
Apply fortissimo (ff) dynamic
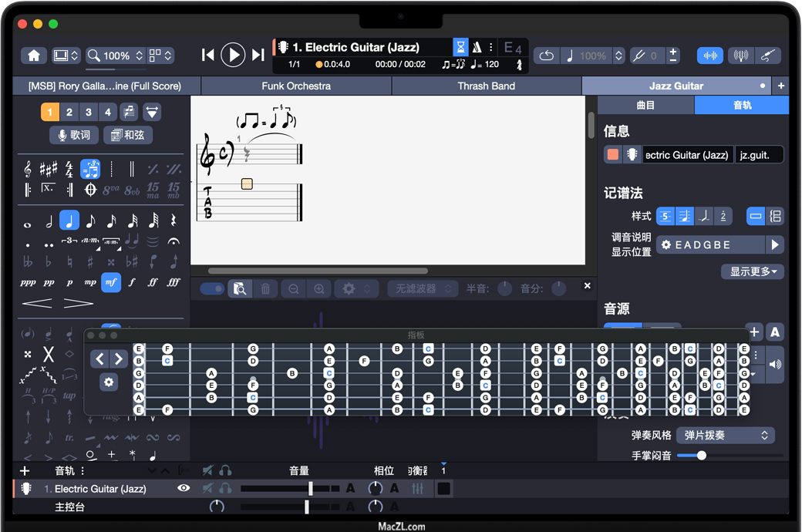[153, 282]
